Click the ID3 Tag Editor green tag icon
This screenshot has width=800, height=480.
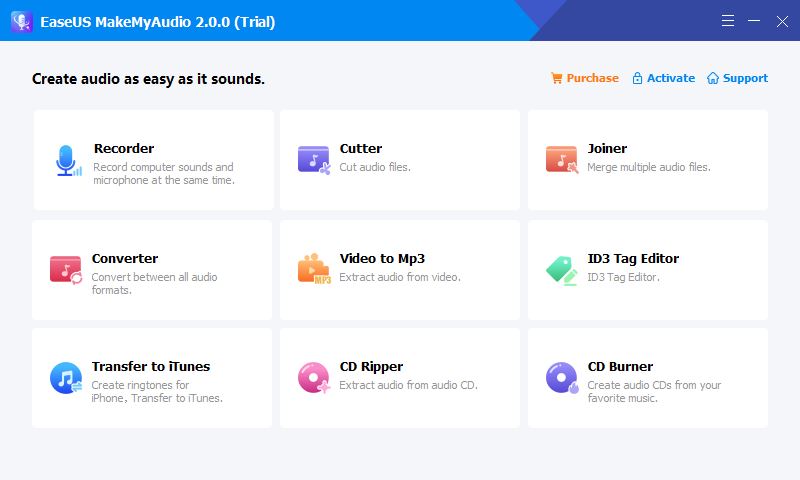(x=562, y=270)
